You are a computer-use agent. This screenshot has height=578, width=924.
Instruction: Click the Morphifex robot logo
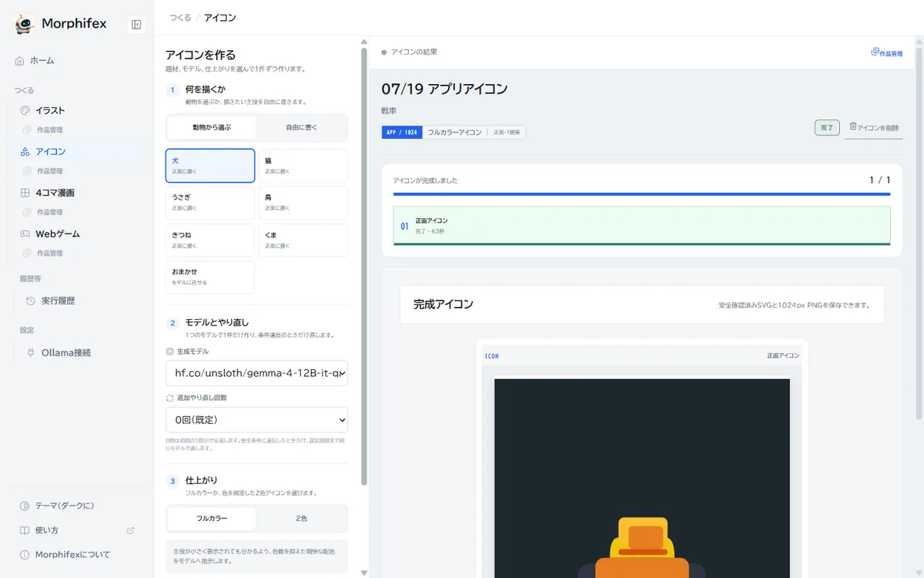25,24
